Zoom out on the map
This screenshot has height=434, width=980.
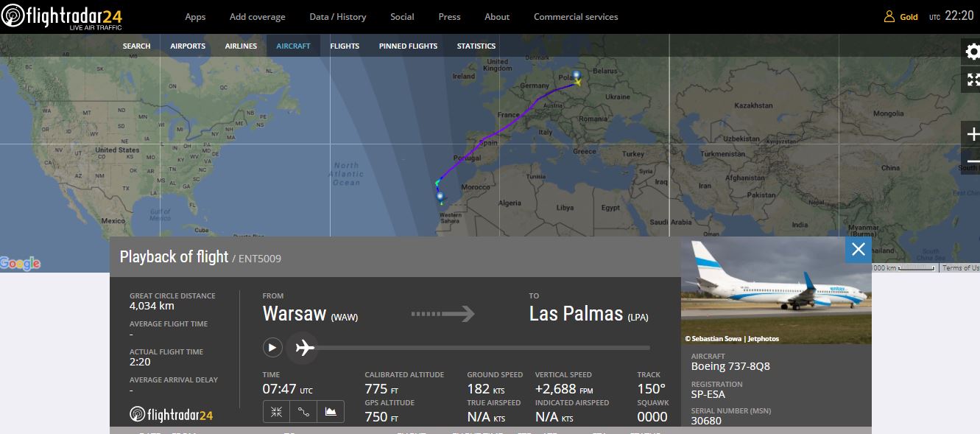pos(972,161)
